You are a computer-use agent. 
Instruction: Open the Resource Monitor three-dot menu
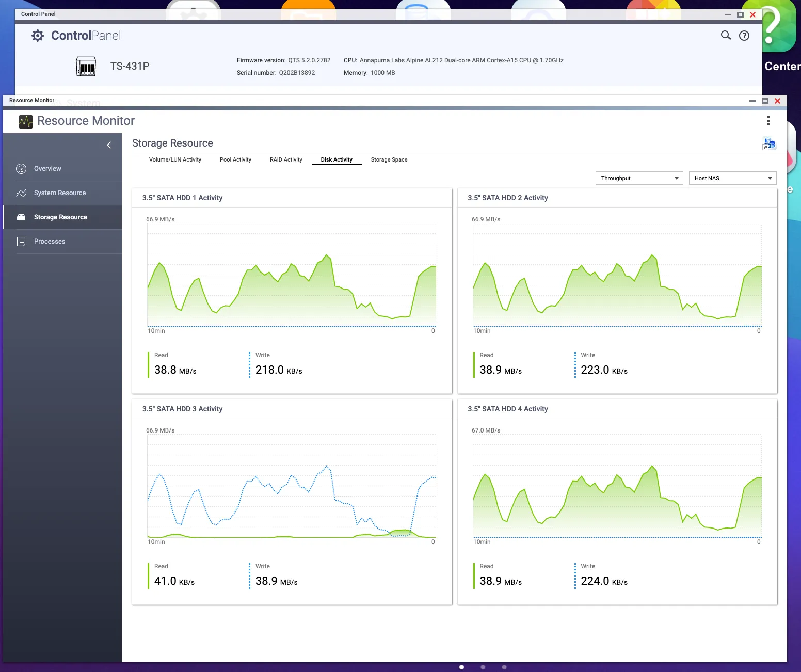click(x=768, y=121)
